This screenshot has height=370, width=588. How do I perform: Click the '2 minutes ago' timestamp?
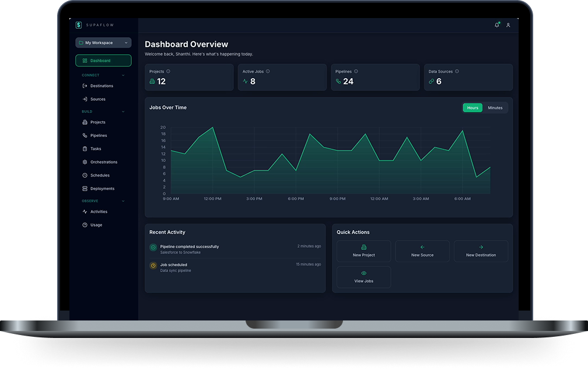(x=309, y=246)
